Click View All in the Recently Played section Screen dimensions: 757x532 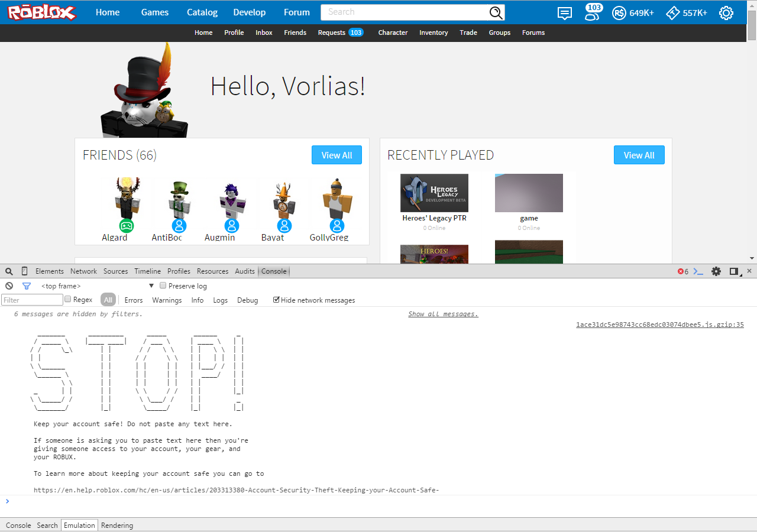639,155
